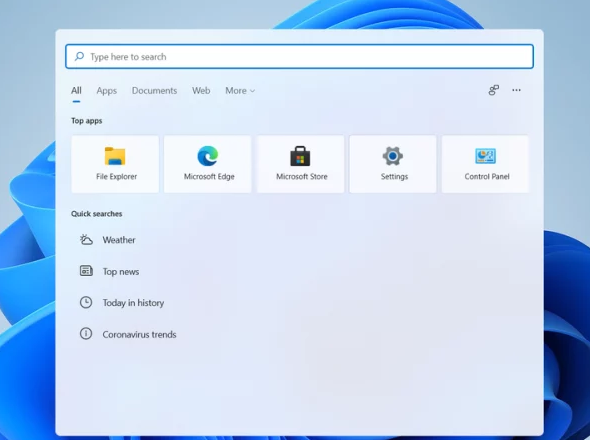Launch Microsoft Edge tile

coord(208,164)
